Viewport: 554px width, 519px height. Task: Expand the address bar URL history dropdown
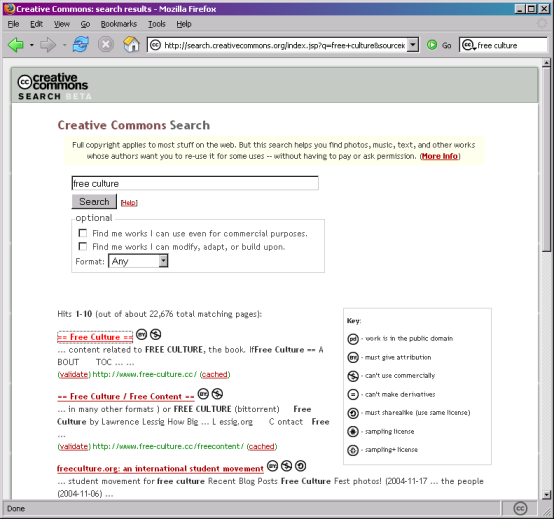413,45
